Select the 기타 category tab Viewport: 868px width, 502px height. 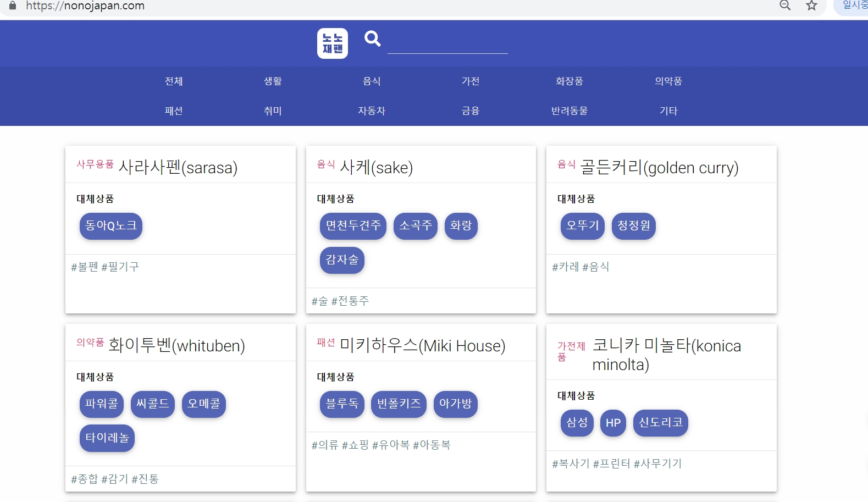tap(668, 111)
